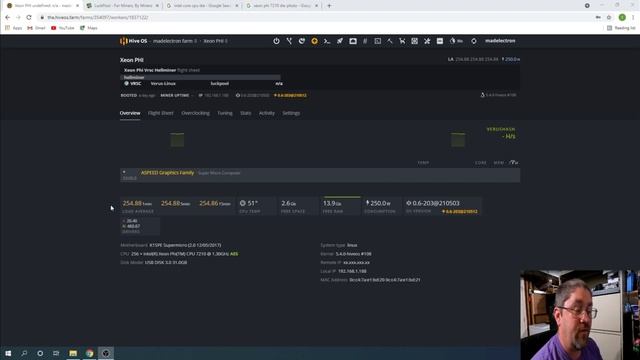
Task: Click the rocket upgrade icon
Action: point(340,41)
